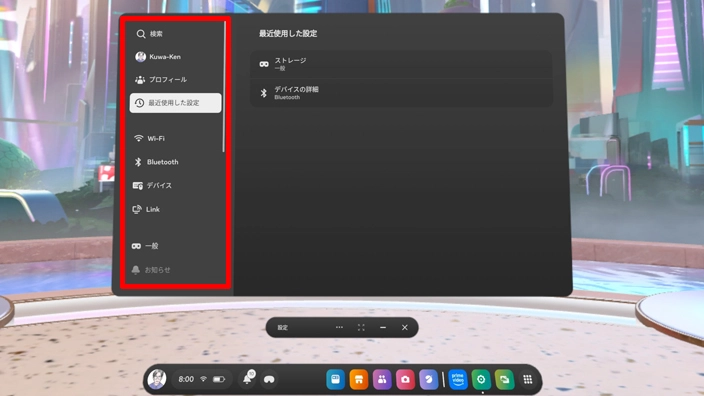The height and width of the screenshot is (396, 704).
Task: Click the notifications bell in dock
Action: 248,378
